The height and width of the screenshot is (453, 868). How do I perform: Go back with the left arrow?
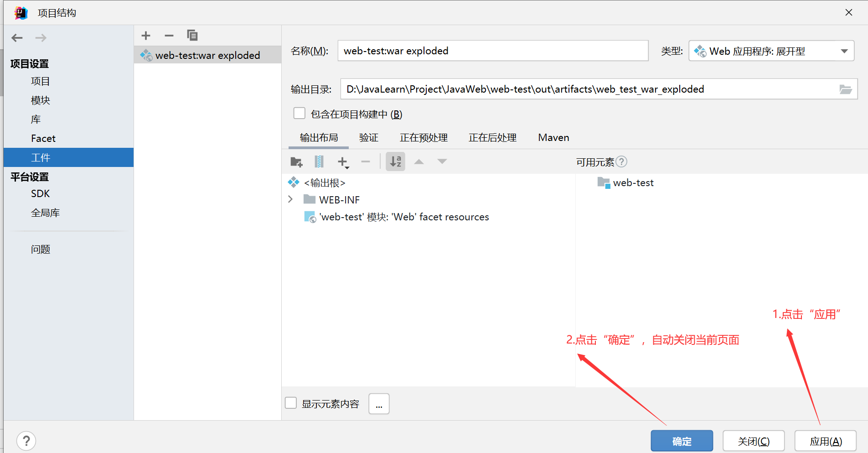point(17,38)
